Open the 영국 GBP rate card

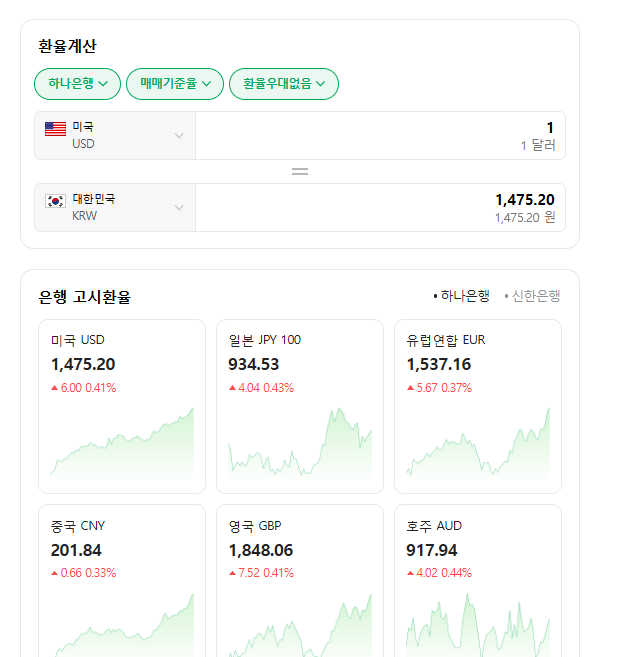click(x=300, y=581)
